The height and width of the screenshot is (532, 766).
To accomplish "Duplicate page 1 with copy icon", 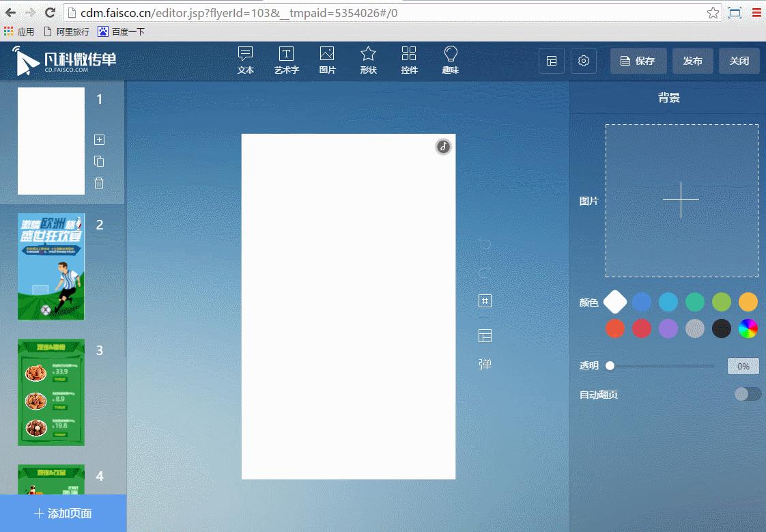I will [99, 161].
